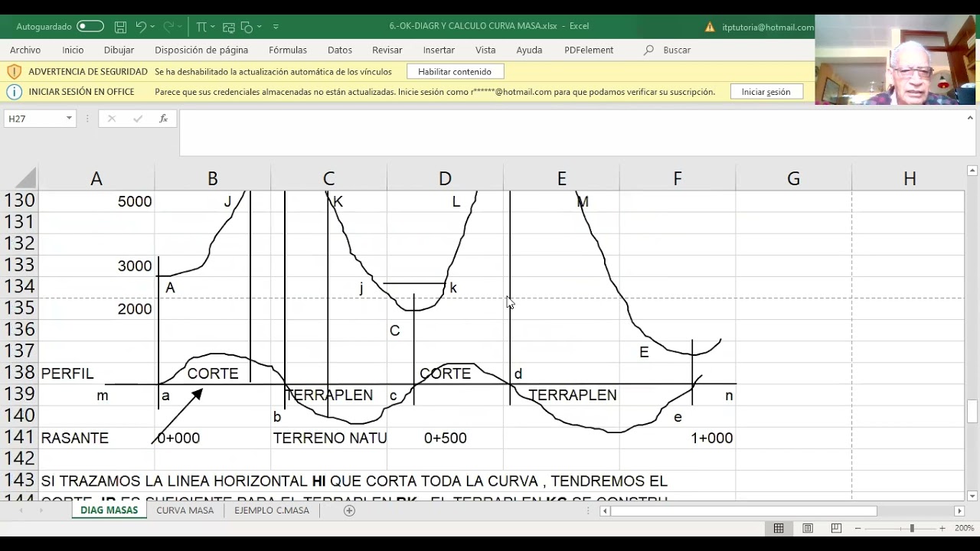Click the Buscar magnifier icon
980x551 pixels.
[649, 50]
